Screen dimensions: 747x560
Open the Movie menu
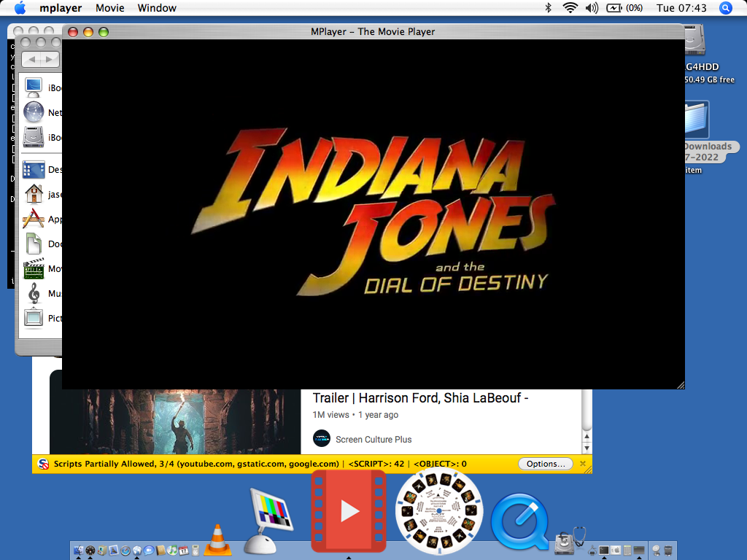[x=110, y=8]
